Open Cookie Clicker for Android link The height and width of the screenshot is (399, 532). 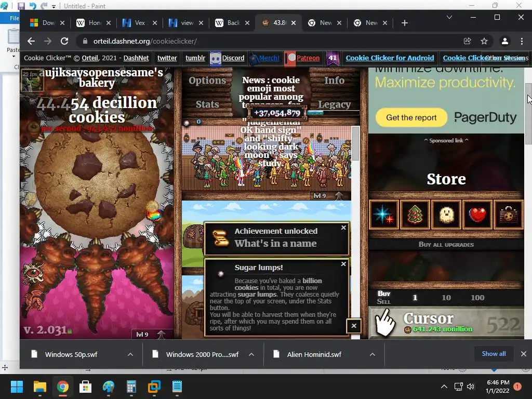coord(390,58)
